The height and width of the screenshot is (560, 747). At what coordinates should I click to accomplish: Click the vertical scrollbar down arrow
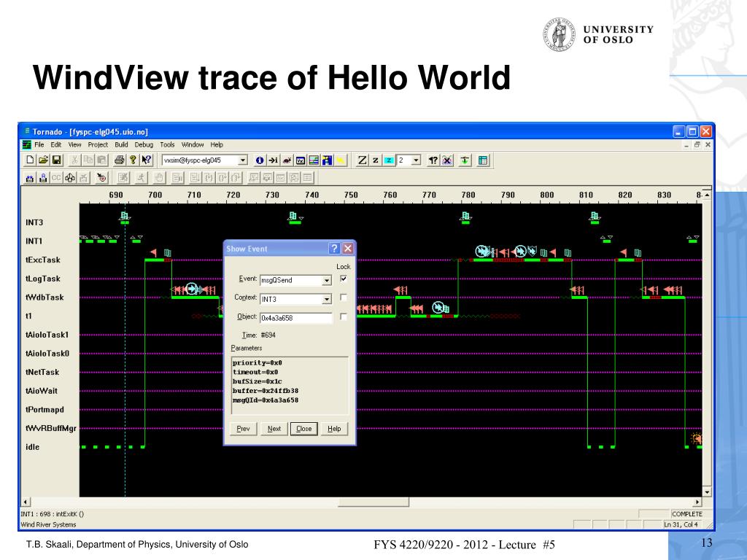[707, 492]
